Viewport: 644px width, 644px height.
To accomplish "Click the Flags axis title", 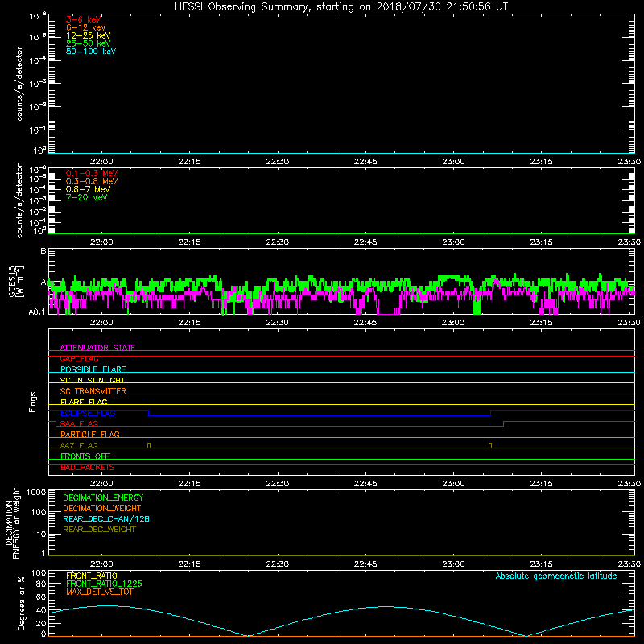I will click(33, 402).
